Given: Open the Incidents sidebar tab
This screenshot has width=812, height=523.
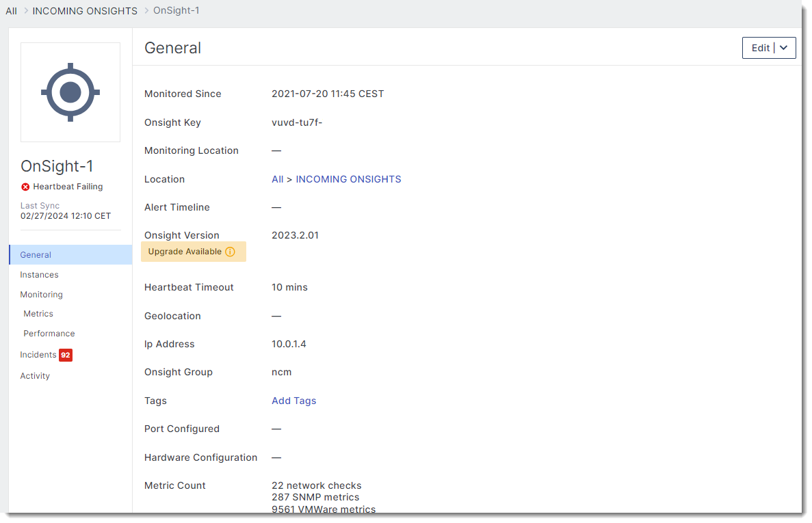Looking at the screenshot, I should tap(38, 354).
